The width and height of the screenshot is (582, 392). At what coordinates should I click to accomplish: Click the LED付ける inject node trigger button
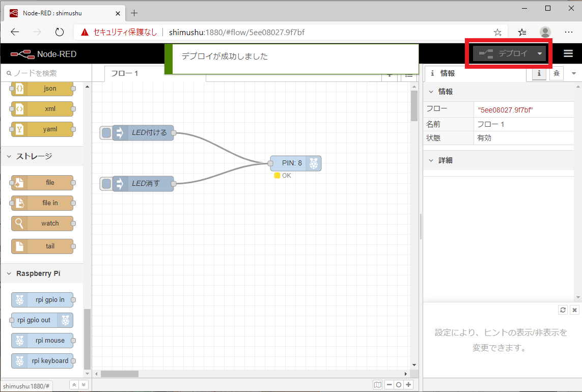tap(106, 132)
